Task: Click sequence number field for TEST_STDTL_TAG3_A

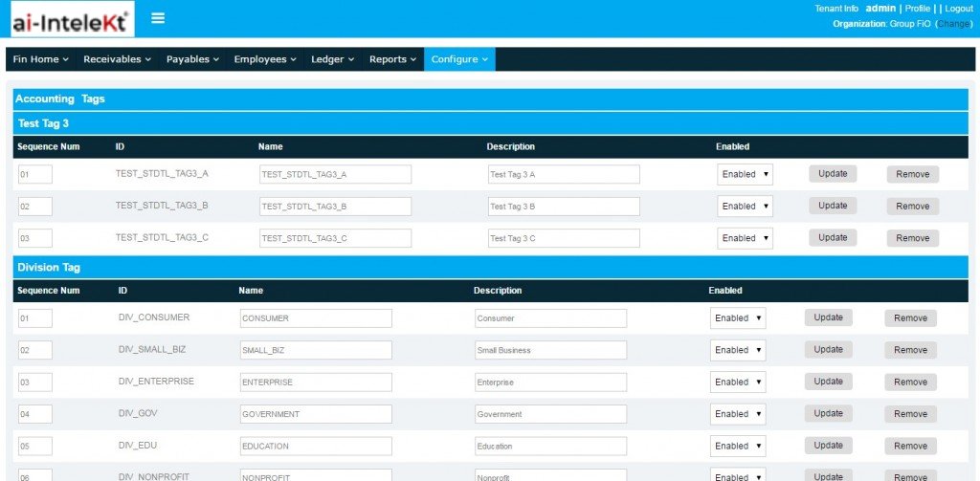Action: 35,174
